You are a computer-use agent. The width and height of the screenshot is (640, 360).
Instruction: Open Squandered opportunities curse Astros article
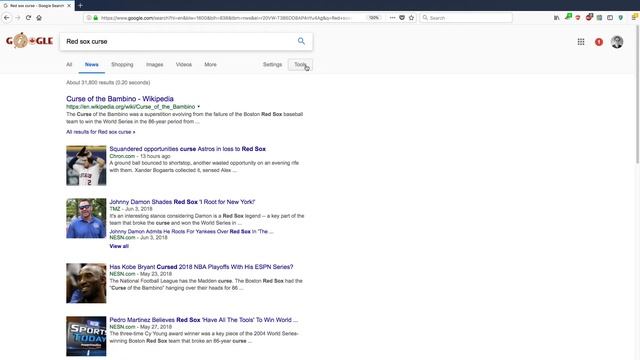187,149
